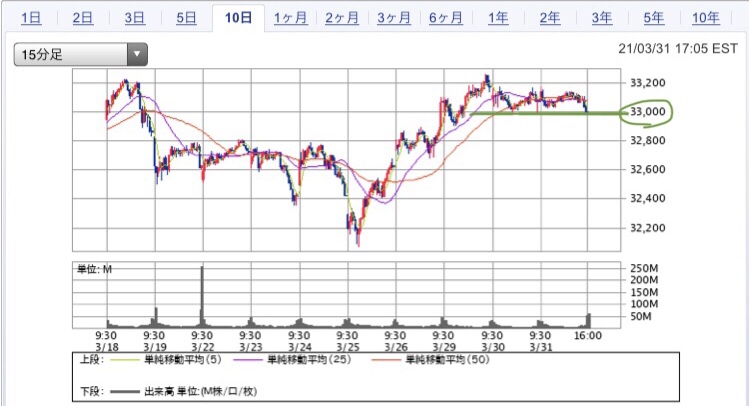Click the 16:00 closing time label
This screenshot has height=406, width=750.
click(588, 336)
